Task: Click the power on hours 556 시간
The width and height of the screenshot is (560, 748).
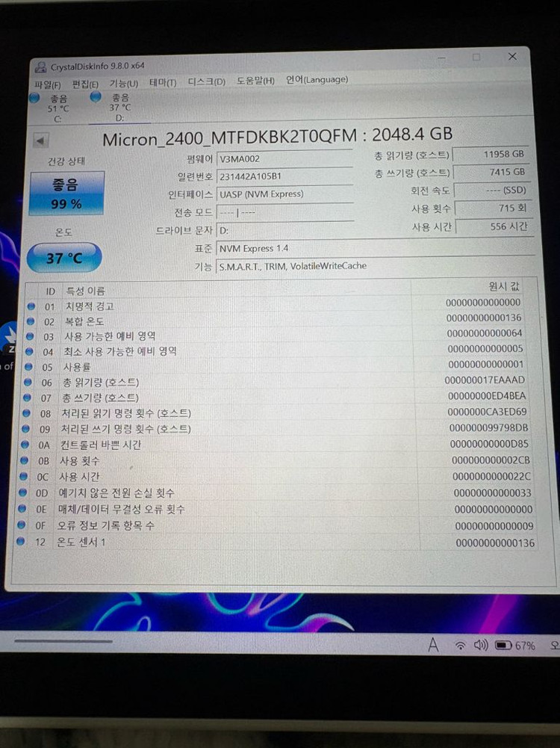Action: (x=494, y=226)
